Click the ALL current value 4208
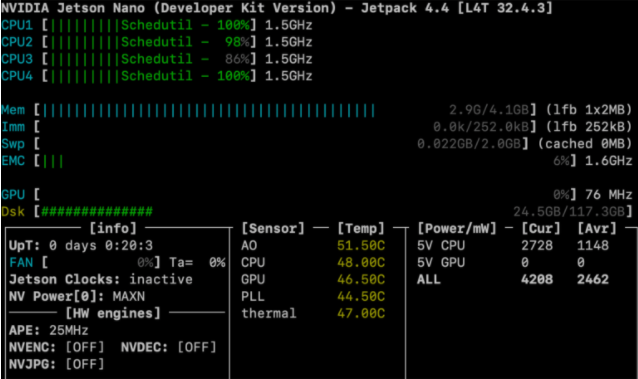The image size is (638, 379). click(x=537, y=279)
